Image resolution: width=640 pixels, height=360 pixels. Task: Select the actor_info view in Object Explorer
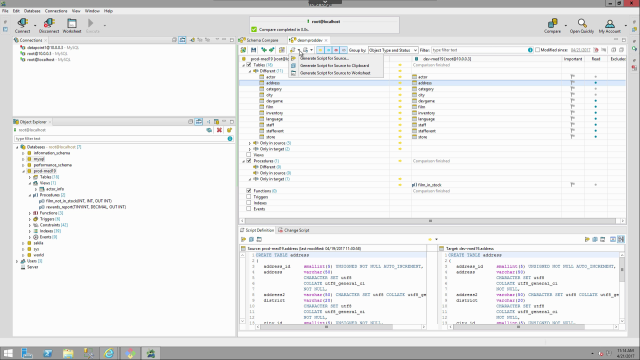(x=55, y=189)
